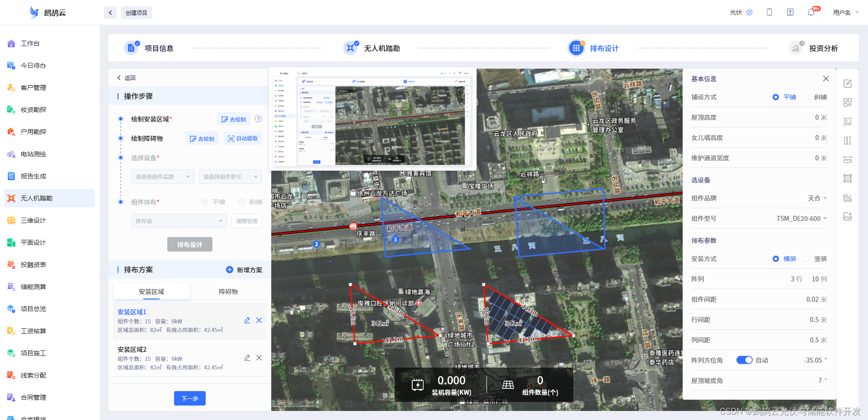
Task: Click the 创建项目 breadcrumb tab
Action: coord(137,13)
